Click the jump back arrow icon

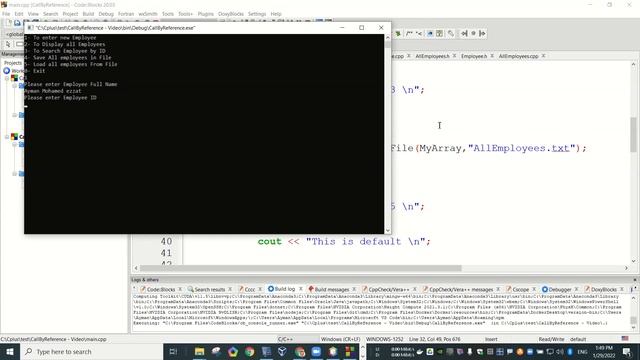(x=464, y=33)
